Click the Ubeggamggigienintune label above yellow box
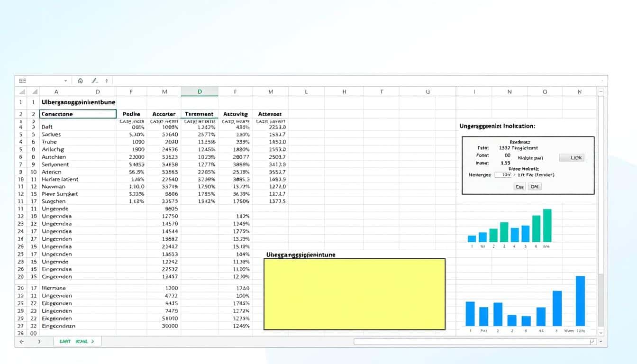The height and width of the screenshot is (364, 637). pyautogui.click(x=301, y=255)
